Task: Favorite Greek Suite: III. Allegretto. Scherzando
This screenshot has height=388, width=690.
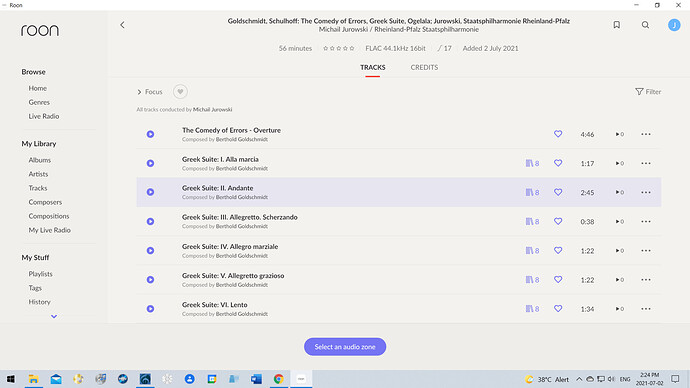Action: click(x=558, y=221)
